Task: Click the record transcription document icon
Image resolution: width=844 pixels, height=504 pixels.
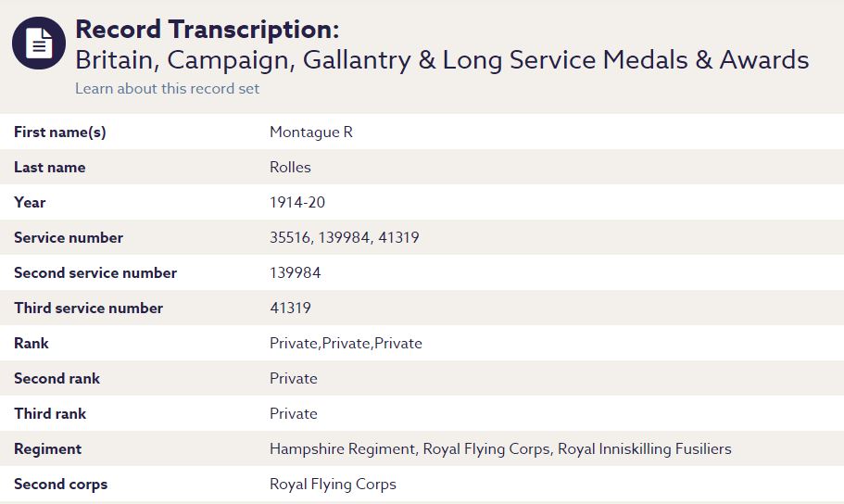Action: click(x=39, y=44)
